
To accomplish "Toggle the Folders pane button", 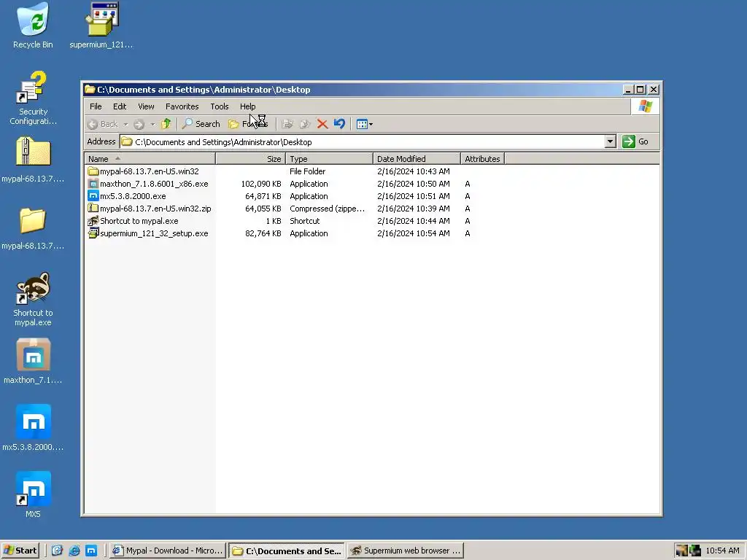I will pyautogui.click(x=248, y=124).
